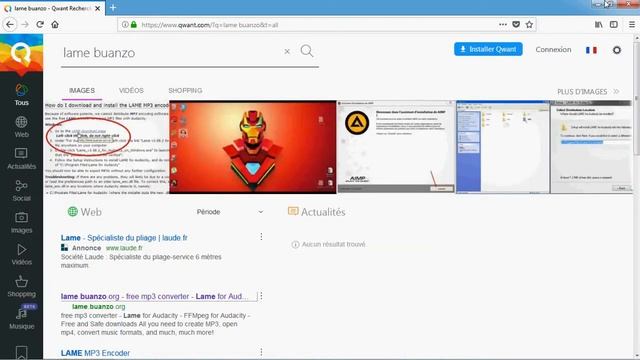Screen dimensions: 640x360
Task: Expand the Période dropdown
Action: coord(230,212)
